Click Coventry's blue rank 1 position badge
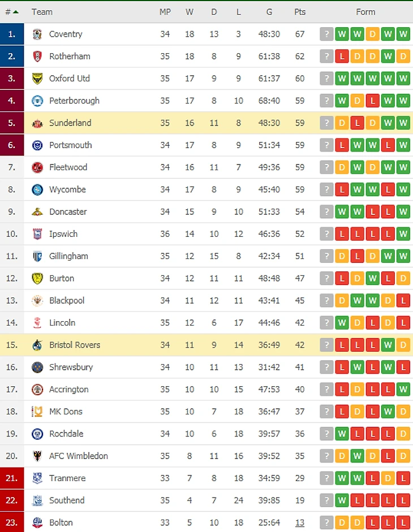413x532 pixels. (x=12, y=34)
